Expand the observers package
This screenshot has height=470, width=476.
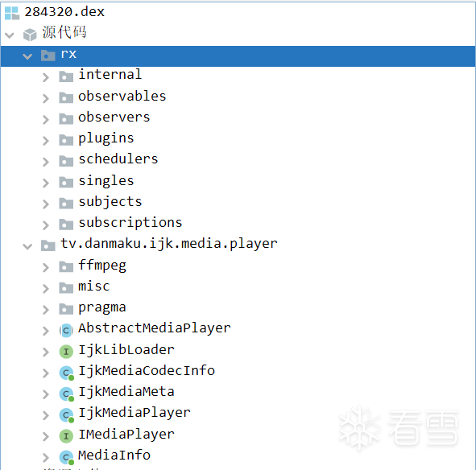point(46,120)
